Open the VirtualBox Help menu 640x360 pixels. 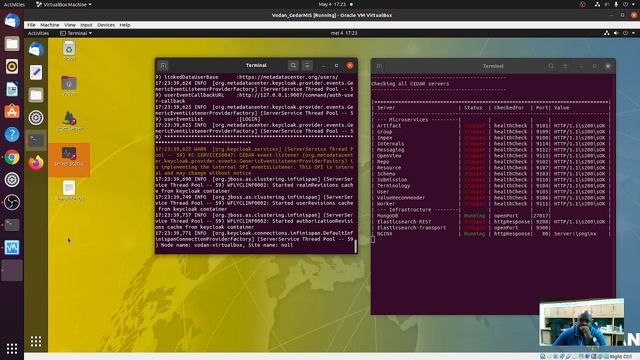point(125,25)
